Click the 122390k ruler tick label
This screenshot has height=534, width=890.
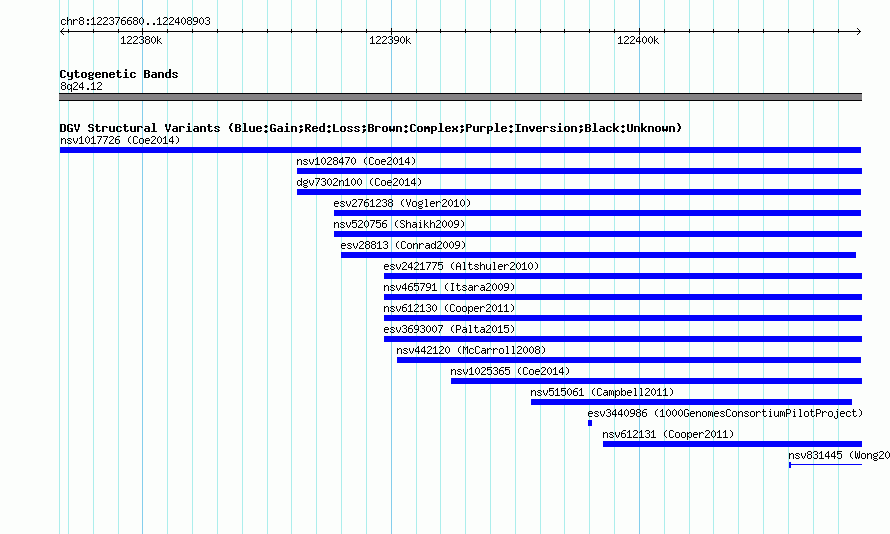tap(390, 40)
